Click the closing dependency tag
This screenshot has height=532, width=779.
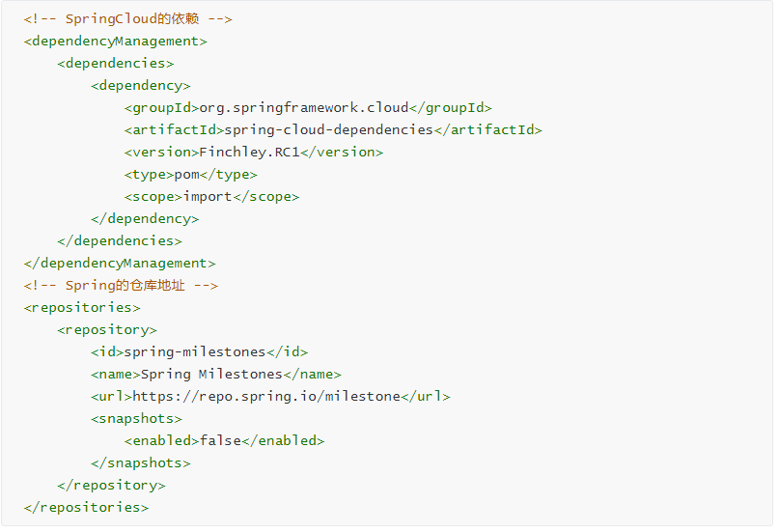click(145, 219)
